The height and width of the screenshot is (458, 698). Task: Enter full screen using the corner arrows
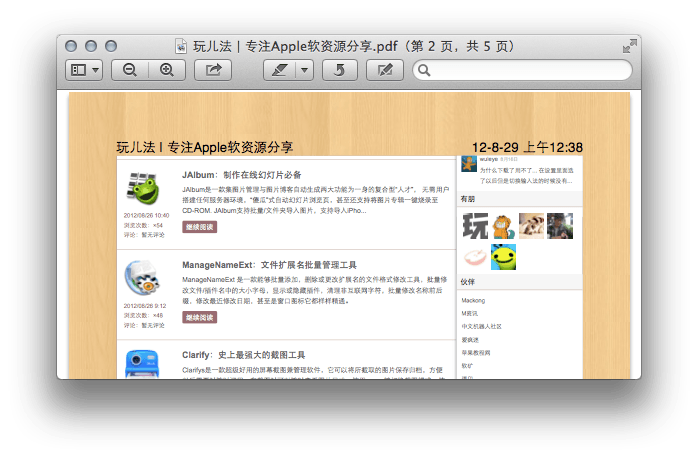point(629,46)
